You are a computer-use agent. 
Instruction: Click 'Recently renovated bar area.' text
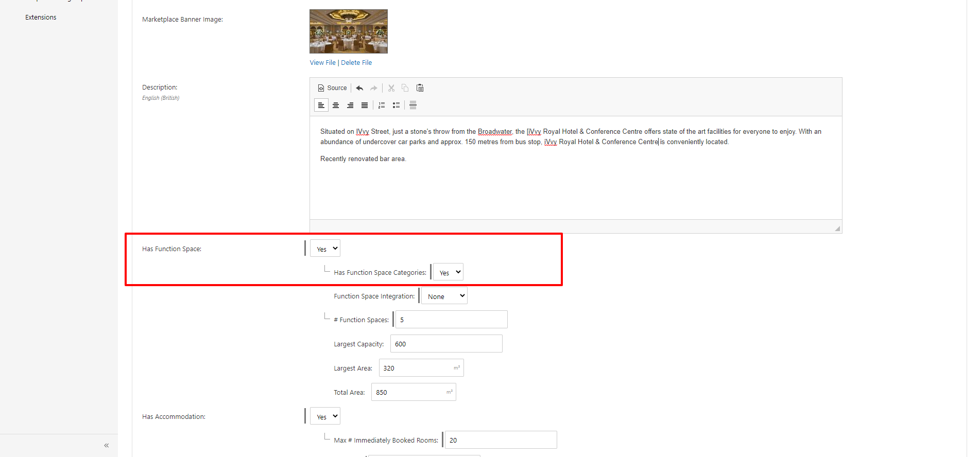click(x=363, y=159)
